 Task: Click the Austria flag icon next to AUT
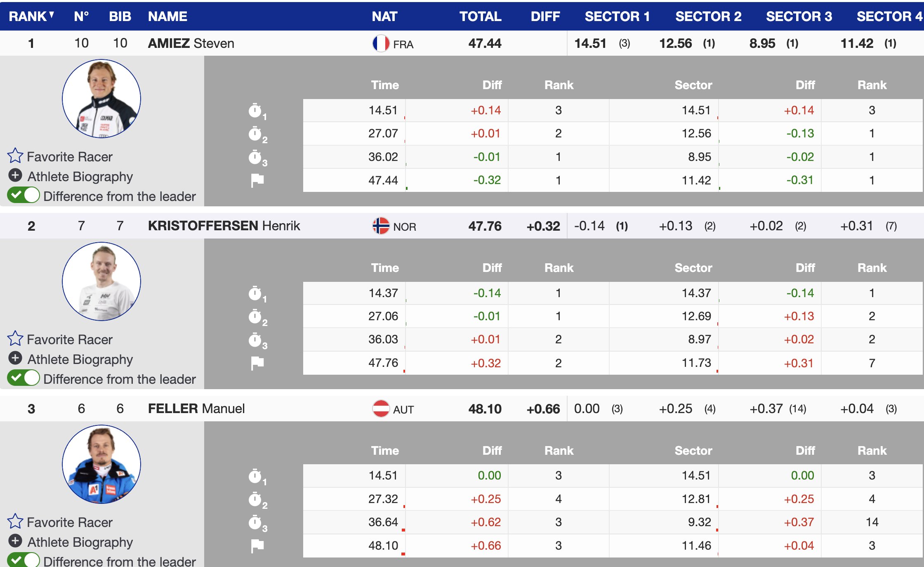click(x=381, y=409)
